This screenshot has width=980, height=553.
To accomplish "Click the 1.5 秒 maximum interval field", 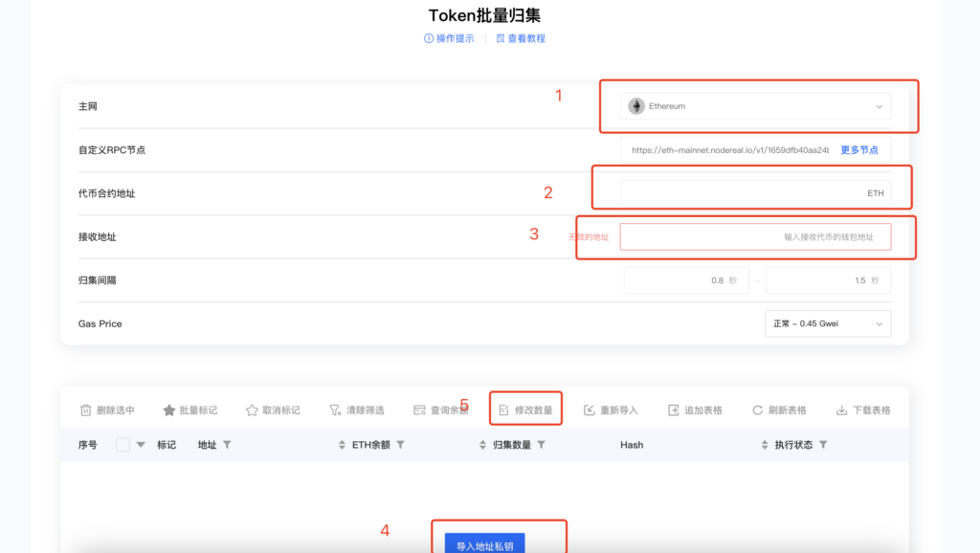I will pos(828,280).
